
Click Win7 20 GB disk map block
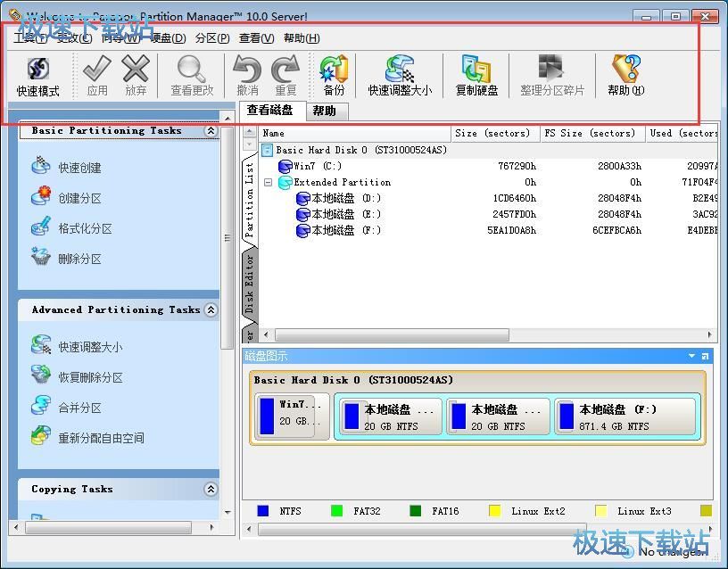(292, 415)
